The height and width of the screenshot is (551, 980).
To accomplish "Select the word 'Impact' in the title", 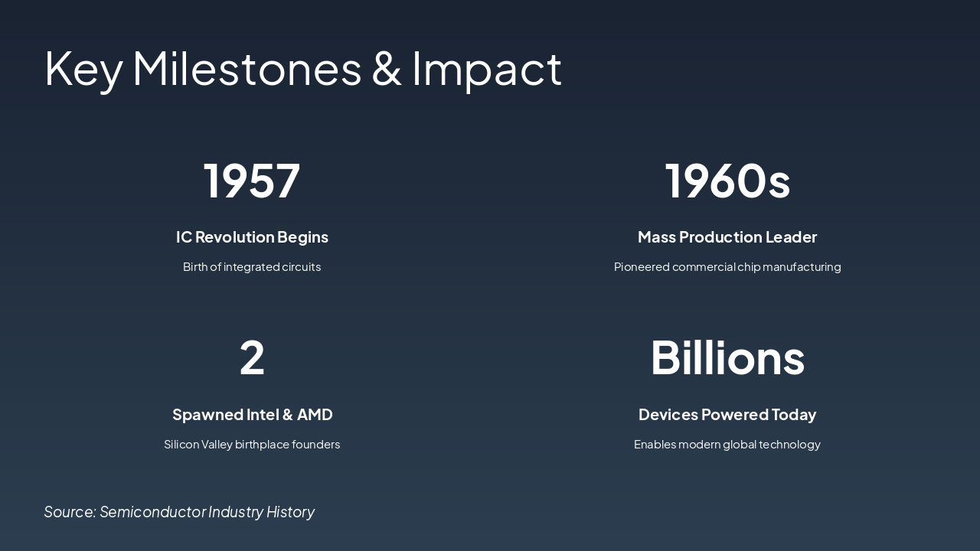I will (x=487, y=69).
